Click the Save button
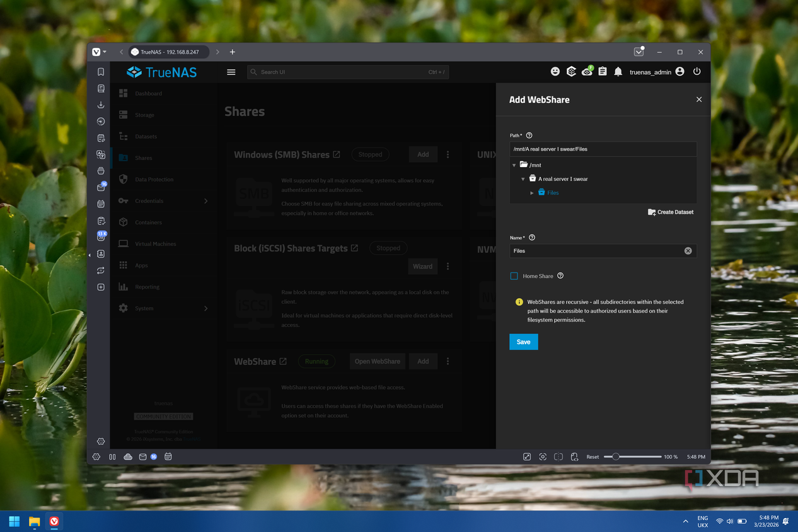 click(524, 342)
